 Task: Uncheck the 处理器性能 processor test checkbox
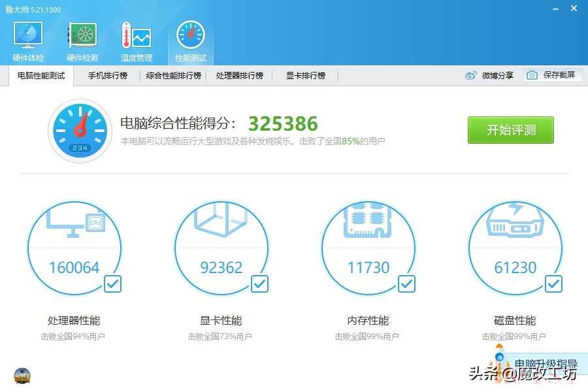(x=112, y=284)
